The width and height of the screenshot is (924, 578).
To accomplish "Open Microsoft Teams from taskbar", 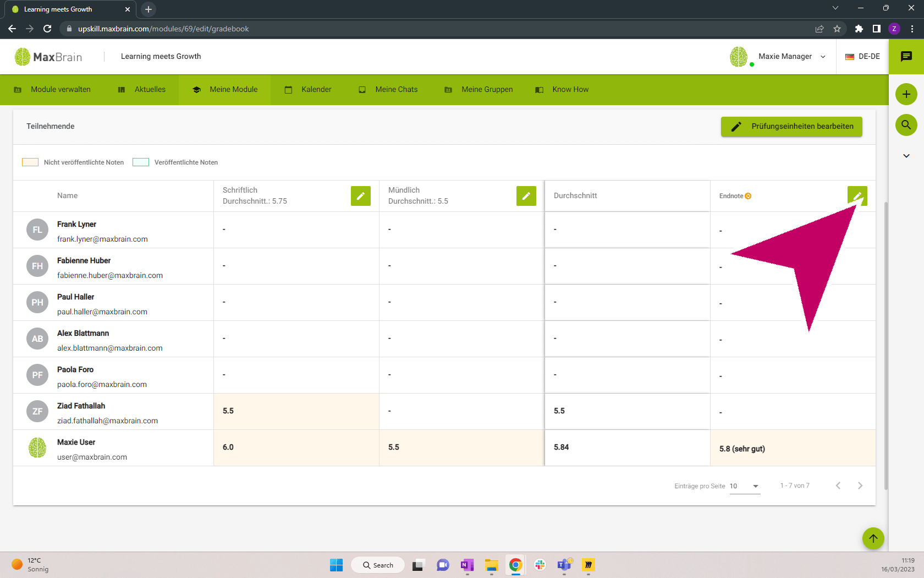I will pos(564,565).
